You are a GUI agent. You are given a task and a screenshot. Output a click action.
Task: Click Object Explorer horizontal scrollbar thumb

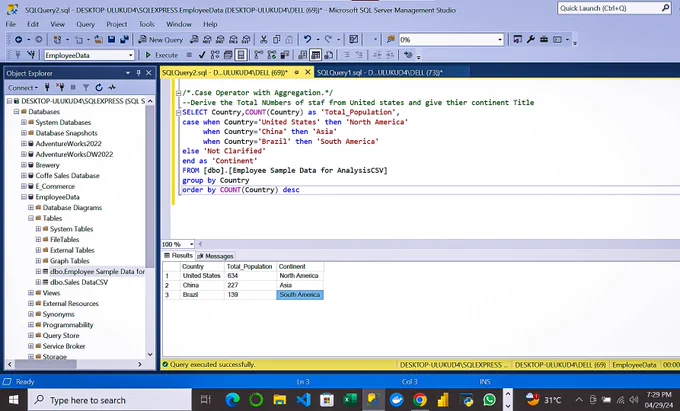pyautogui.click(x=46, y=364)
